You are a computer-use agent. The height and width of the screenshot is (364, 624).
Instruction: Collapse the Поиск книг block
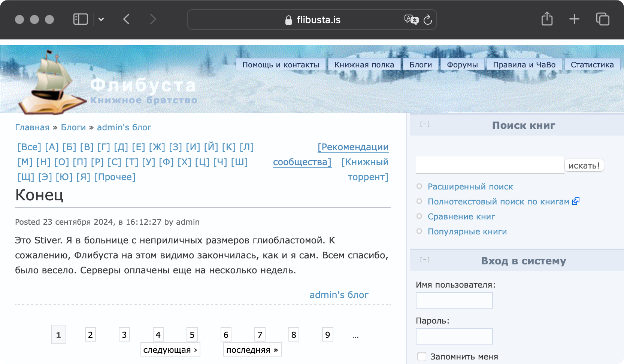[425, 124]
